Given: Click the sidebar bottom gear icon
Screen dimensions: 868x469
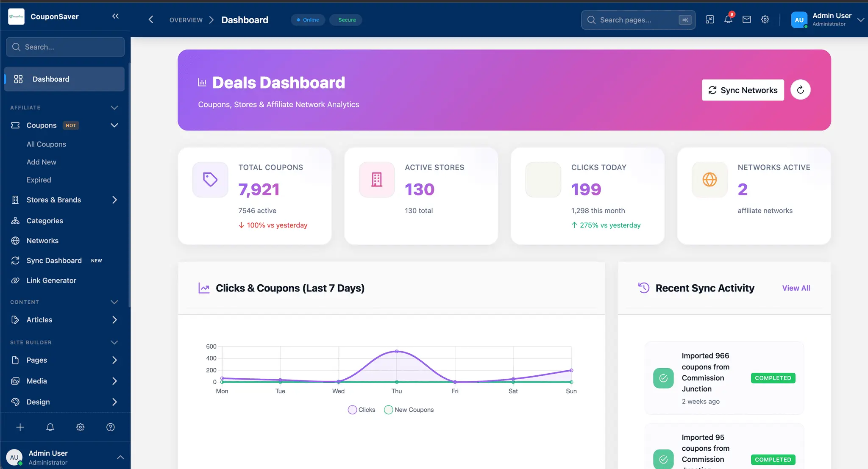Looking at the screenshot, I should point(80,427).
